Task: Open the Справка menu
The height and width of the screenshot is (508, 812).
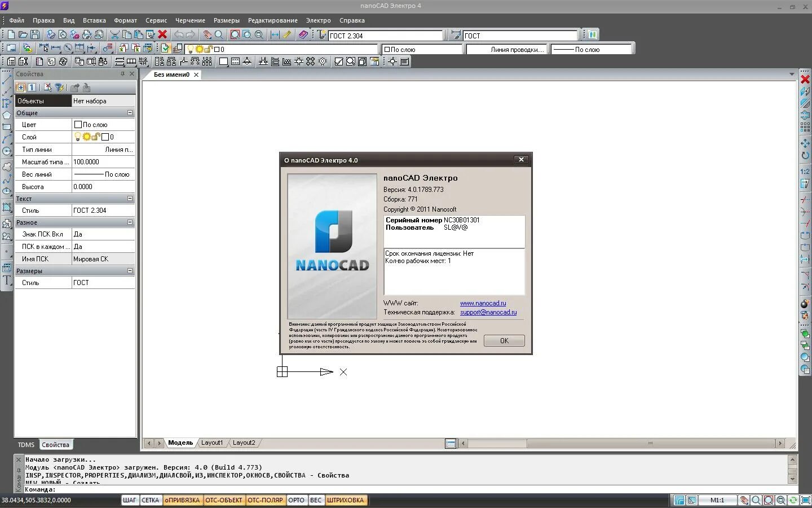Action: tap(352, 20)
